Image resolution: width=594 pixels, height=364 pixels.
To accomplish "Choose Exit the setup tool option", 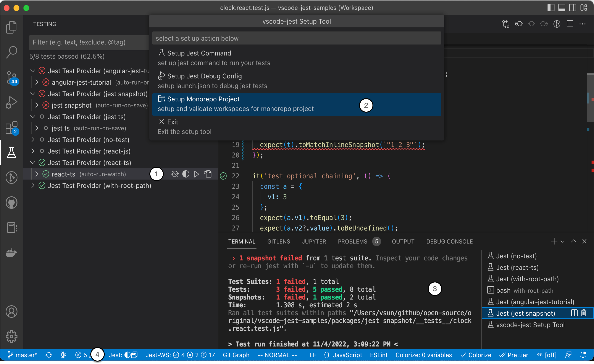I will click(297, 127).
